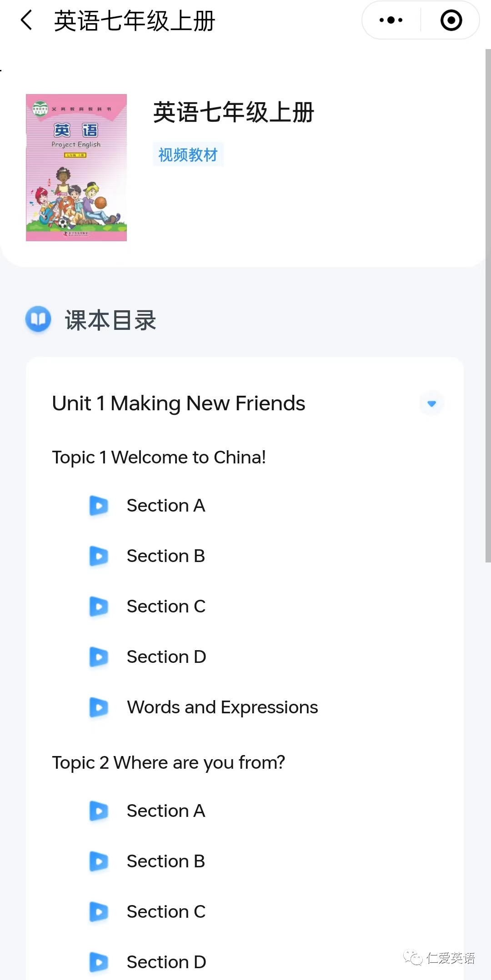Open Section C under Topic 2
This screenshot has width=491, height=980.
[166, 912]
